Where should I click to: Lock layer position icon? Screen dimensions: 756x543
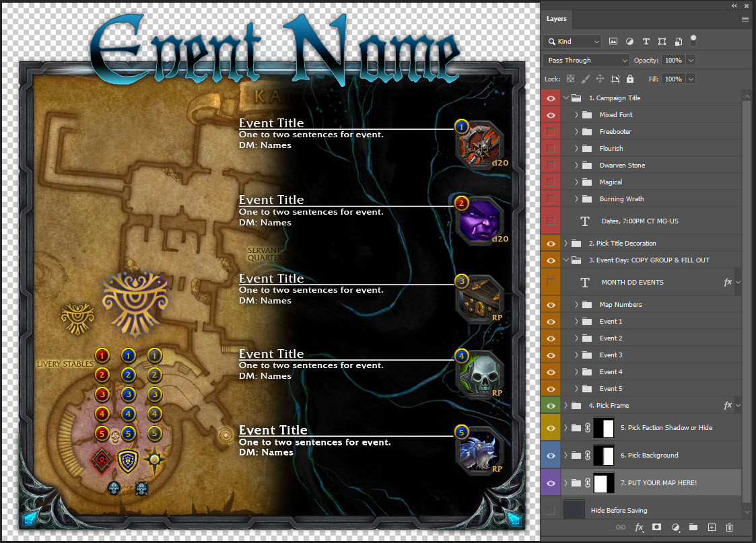click(600, 79)
